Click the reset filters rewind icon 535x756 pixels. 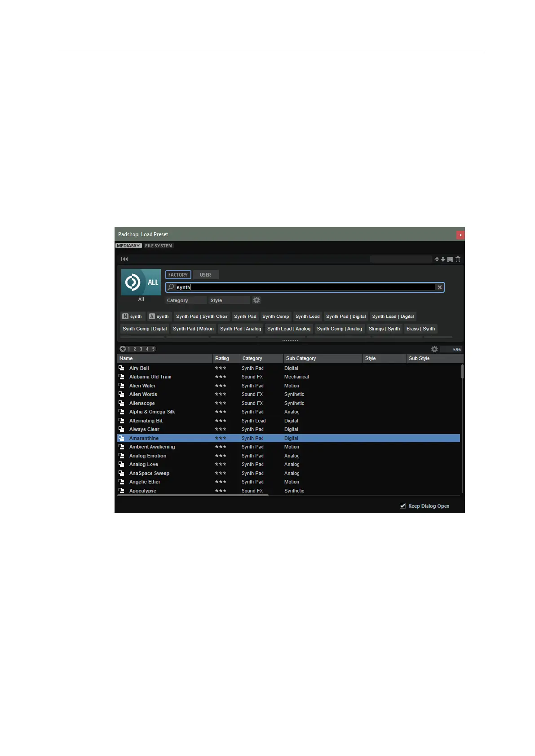(x=124, y=259)
